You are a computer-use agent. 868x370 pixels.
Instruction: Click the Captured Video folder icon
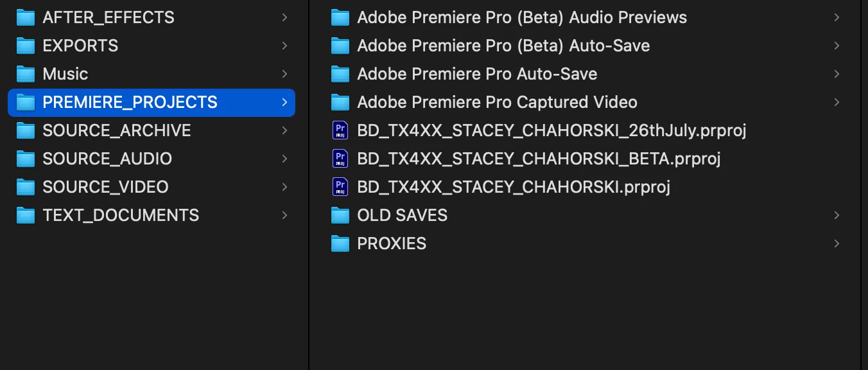pyautogui.click(x=340, y=102)
